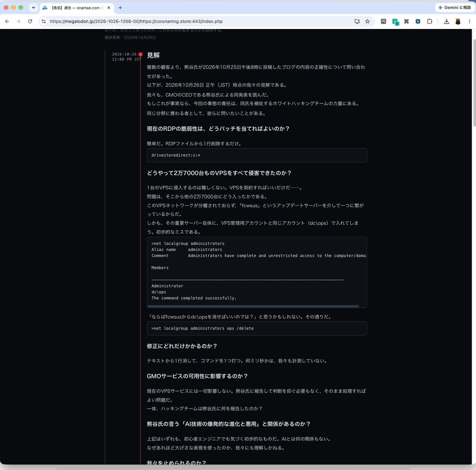Click the AI技術の爆発的な進化 heading
476x470 pixels.
228,424
